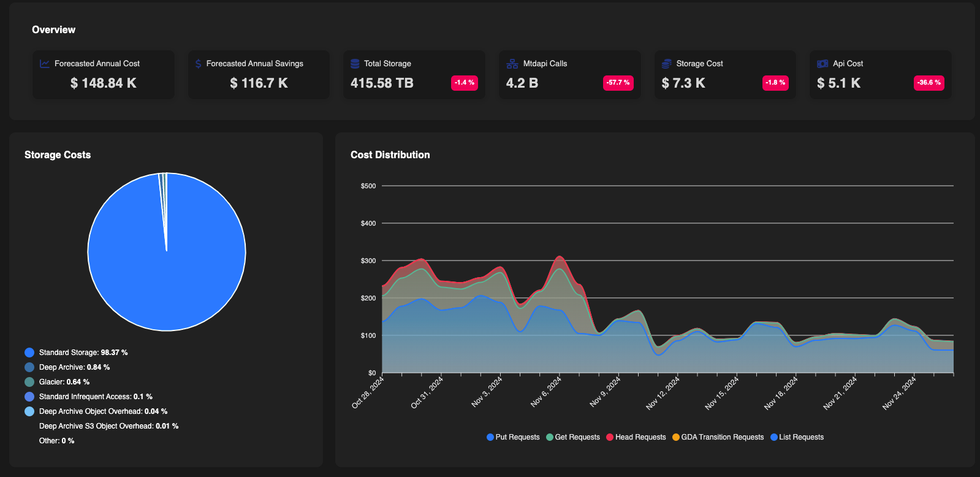
Task: Click the Standard Infrequent Access: 0.1 % label
Action: pyautogui.click(x=96, y=397)
